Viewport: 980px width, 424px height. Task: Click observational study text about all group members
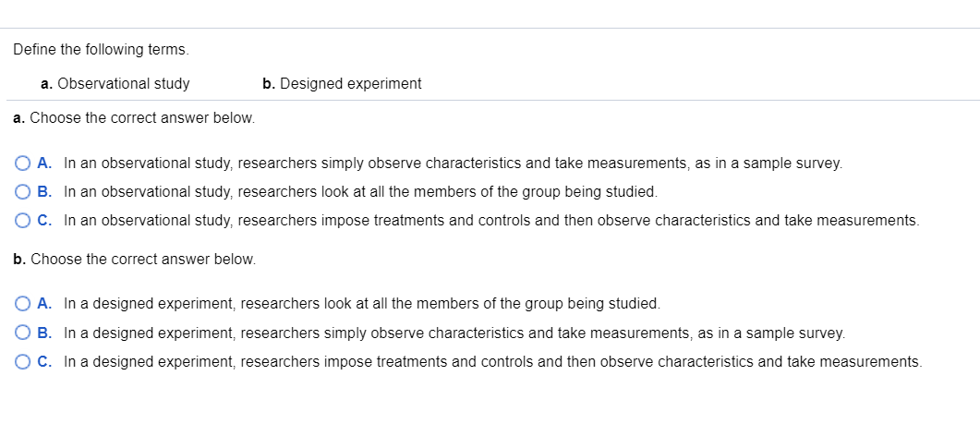[x=360, y=192]
